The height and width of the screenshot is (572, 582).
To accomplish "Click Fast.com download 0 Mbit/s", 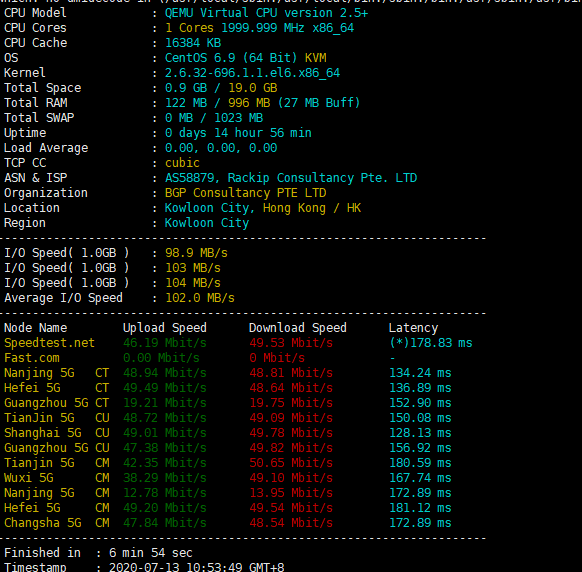I will pyautogui.click(x=277, y=358).
